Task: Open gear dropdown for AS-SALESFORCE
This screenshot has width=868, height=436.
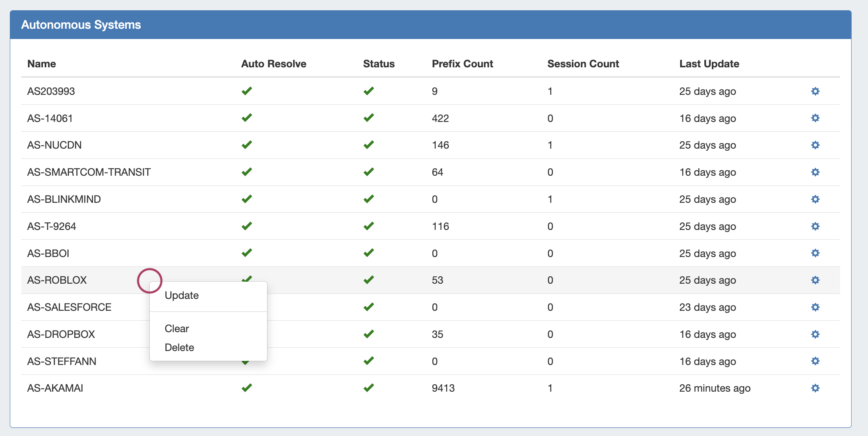Action: coord(815,307)
